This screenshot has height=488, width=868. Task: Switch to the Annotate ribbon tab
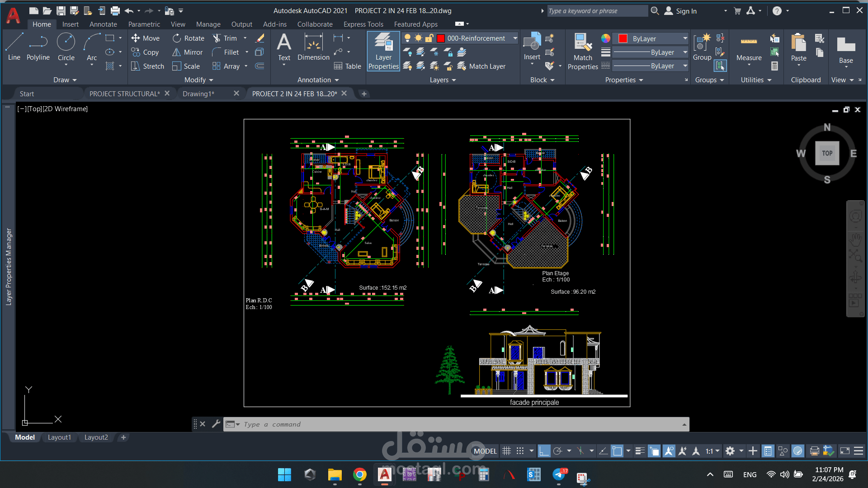(x=103, y=24)
